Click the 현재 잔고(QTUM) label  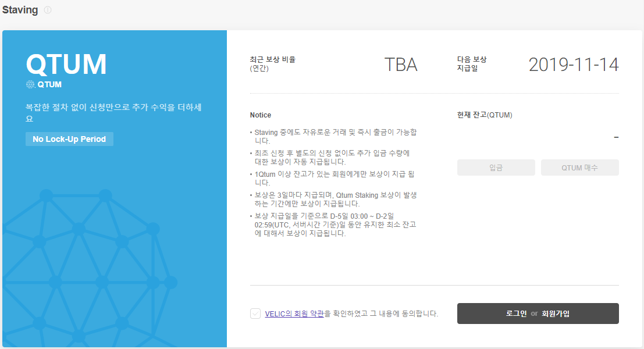pyautogui.click(x=485, y=115)
